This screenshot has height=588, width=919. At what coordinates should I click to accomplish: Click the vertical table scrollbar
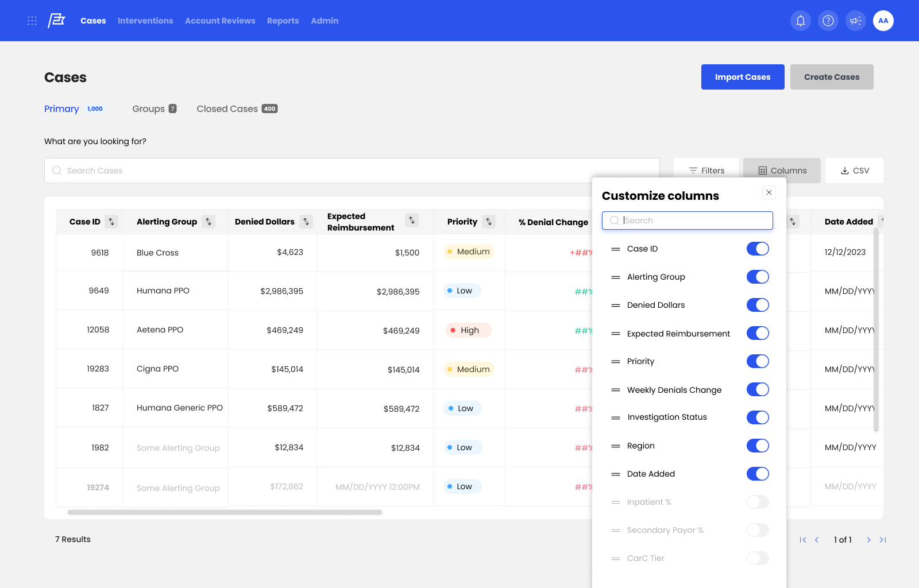(876, 329)
